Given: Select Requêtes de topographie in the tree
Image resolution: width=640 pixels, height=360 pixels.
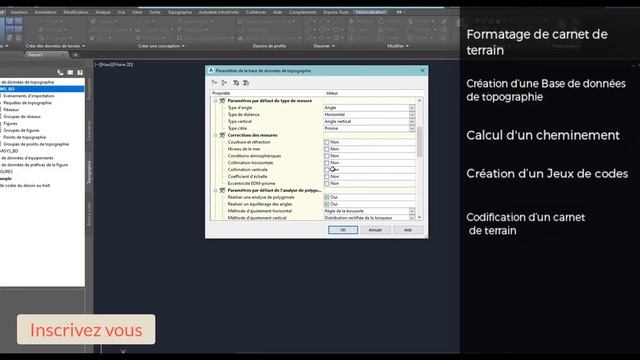Looking at the screenshot, I should pos(27,103).
